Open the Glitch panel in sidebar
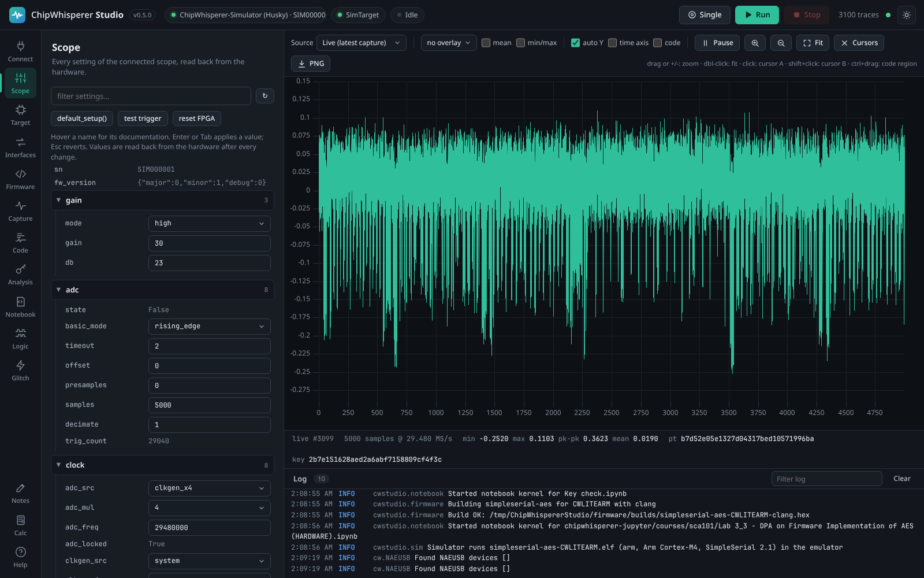This screenshot has height=578, width=924. point(20,370)
